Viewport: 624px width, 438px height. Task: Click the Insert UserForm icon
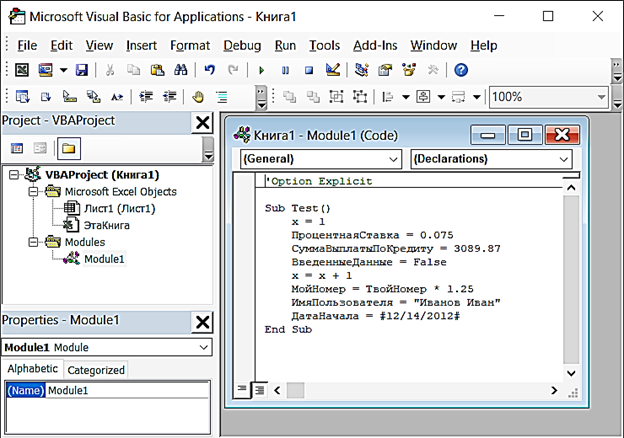pos(45,70)
